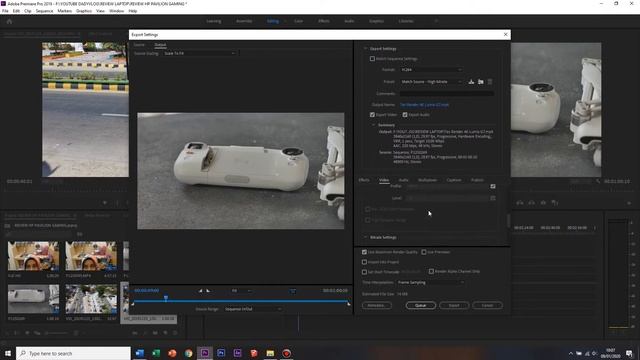This screenshot has height=360, width=640.
Task: Enable Match Sequence Settings checkbox
Action: click(372, 59)
